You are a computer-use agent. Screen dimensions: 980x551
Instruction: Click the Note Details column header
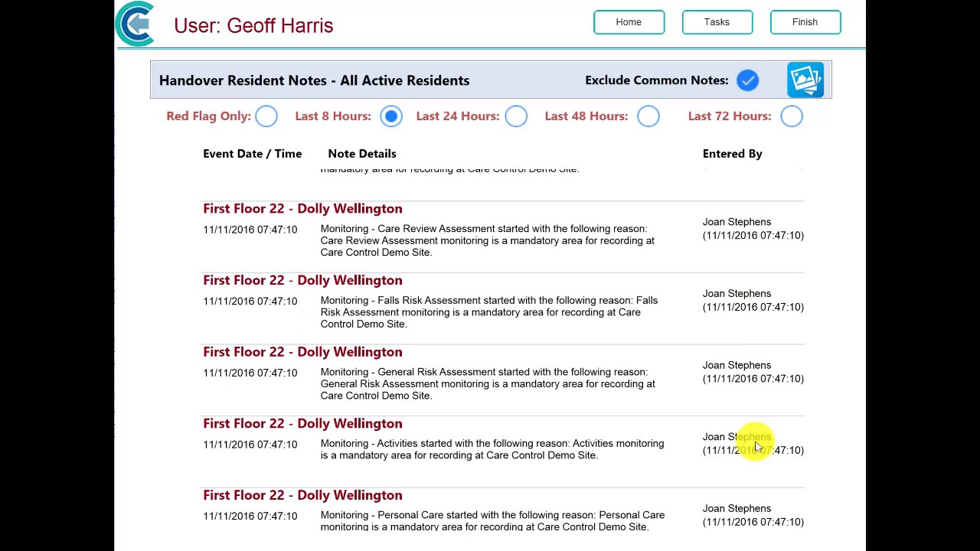[x=362, y=154]
